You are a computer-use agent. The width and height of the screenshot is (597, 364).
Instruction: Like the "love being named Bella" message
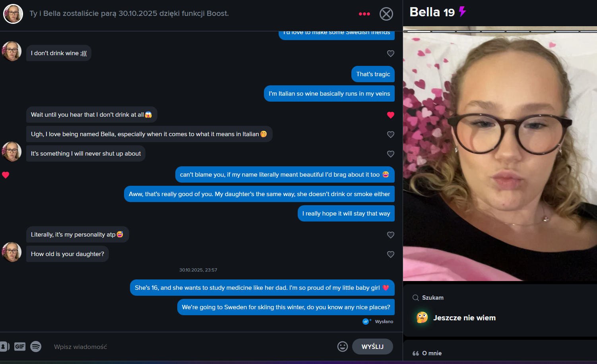coord(391,134)
